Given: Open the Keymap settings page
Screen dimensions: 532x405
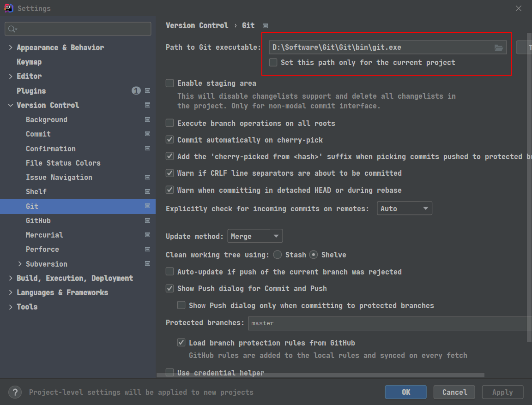Looking at the screenshot, I should [x=29, y=62].
